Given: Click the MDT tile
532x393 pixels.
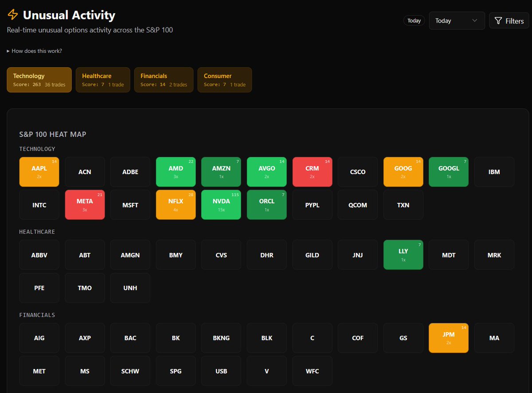Looking at the screenshot, I should (x=449, y=255).
